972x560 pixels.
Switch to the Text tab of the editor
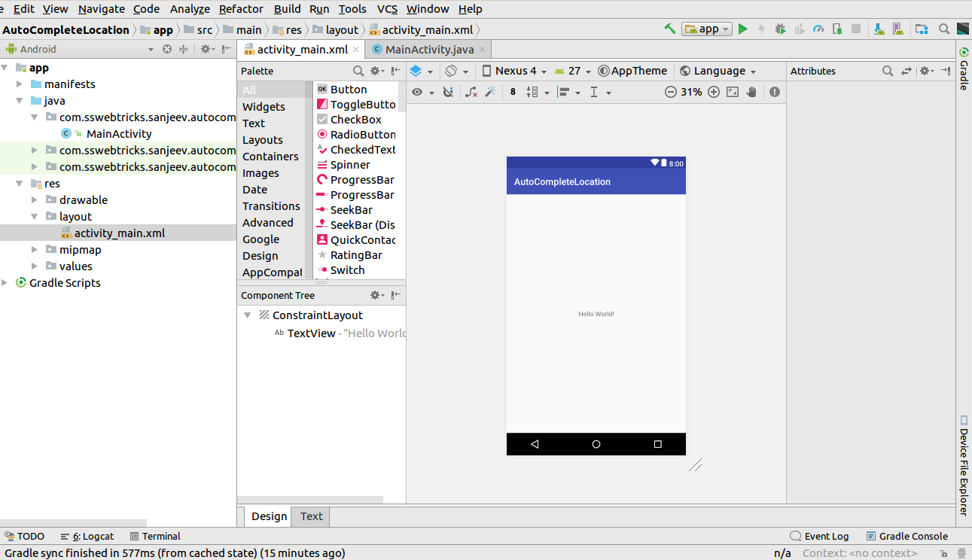(310, 516)
